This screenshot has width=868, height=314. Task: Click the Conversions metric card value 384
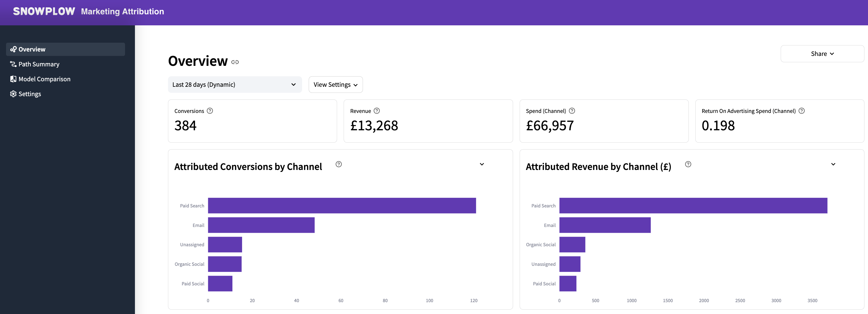click(x=185, y=126)
